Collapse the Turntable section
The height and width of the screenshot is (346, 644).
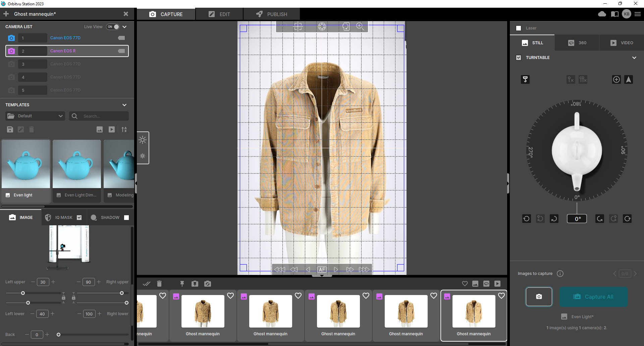point(634,58)
